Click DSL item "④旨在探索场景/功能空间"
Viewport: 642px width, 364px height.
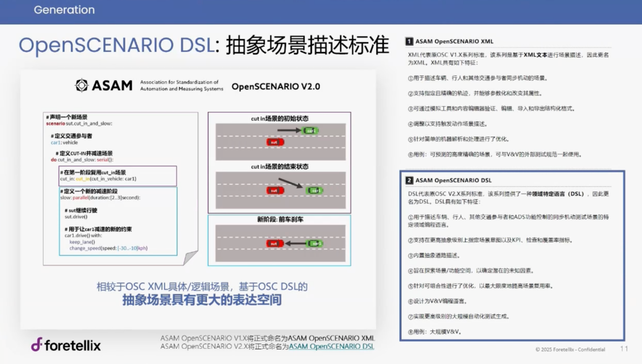tap(470, 270)
